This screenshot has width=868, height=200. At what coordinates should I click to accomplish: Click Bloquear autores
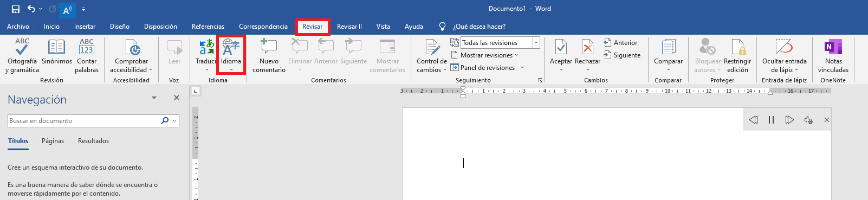(708, 56)
